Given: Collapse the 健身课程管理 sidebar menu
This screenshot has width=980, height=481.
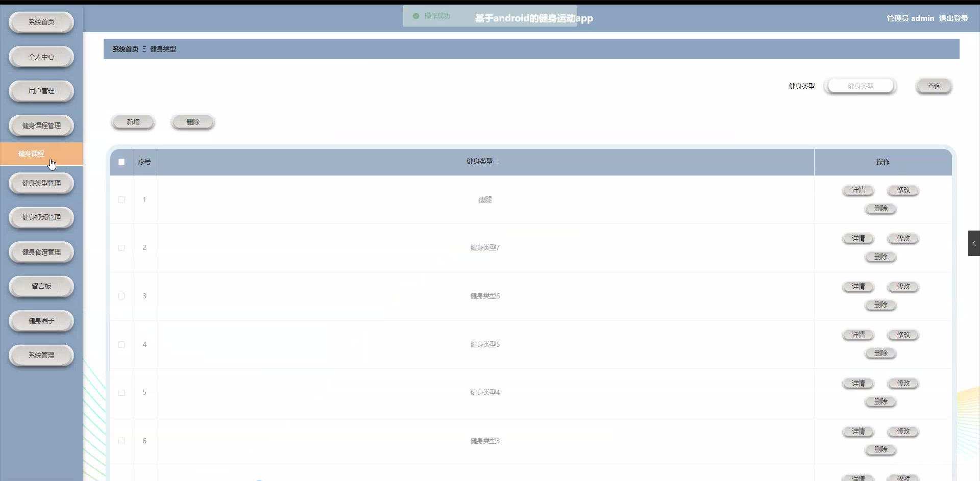Looking at the screenshot, I should [41, 125].
